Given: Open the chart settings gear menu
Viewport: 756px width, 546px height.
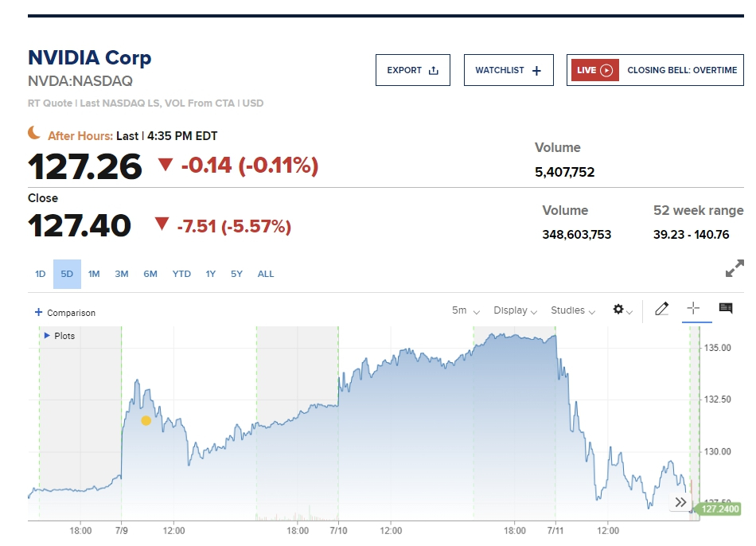Looking at the screenshot, I should pos(619,310).
